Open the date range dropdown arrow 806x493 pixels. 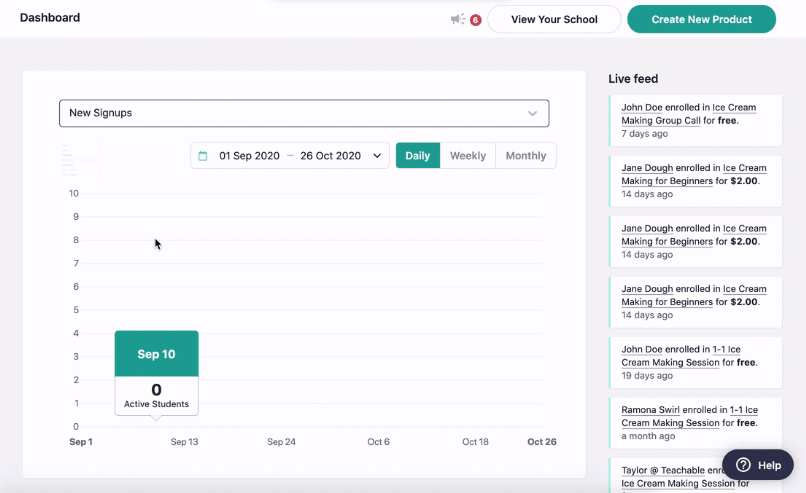[x=377, y=156]
